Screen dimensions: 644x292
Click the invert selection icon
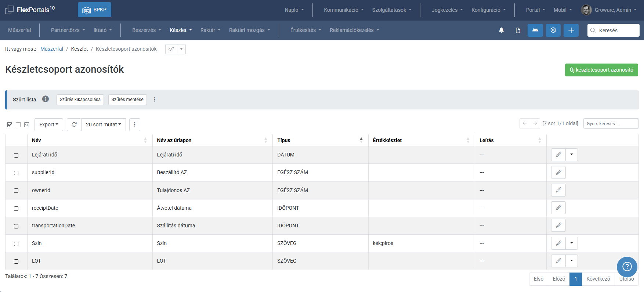(27, 125)
